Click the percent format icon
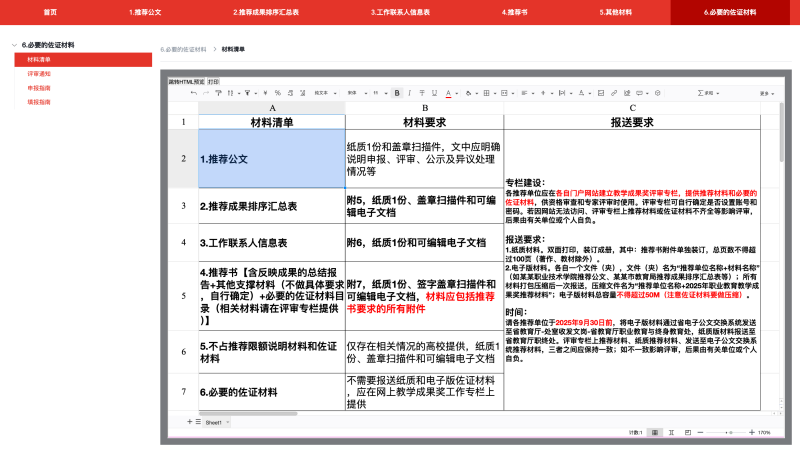 tap(278, 93)
